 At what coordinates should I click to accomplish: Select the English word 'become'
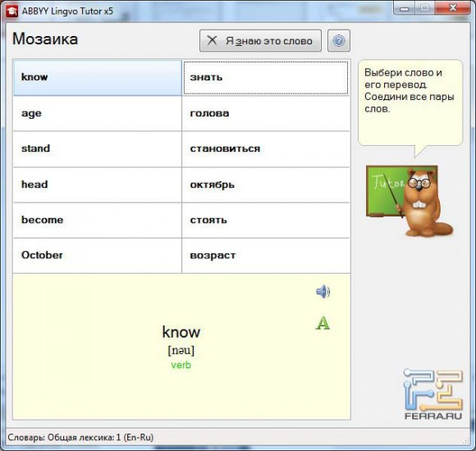click(x=98, y=221)
